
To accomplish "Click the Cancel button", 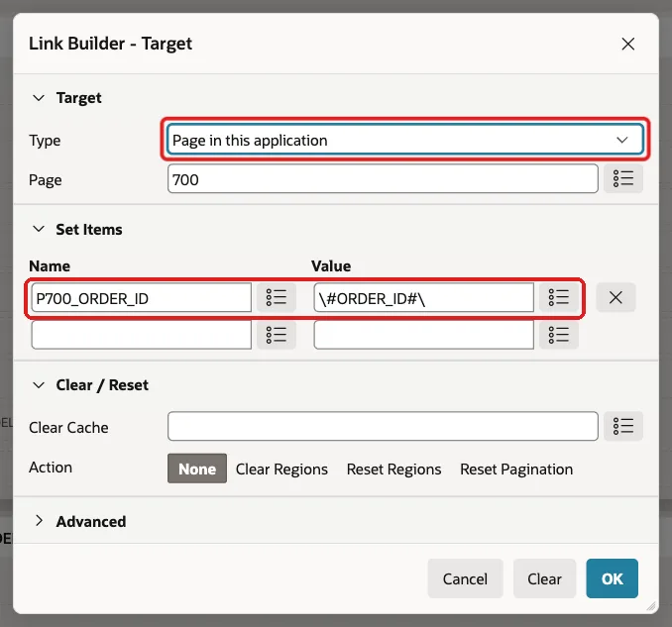I will (465, 578).
